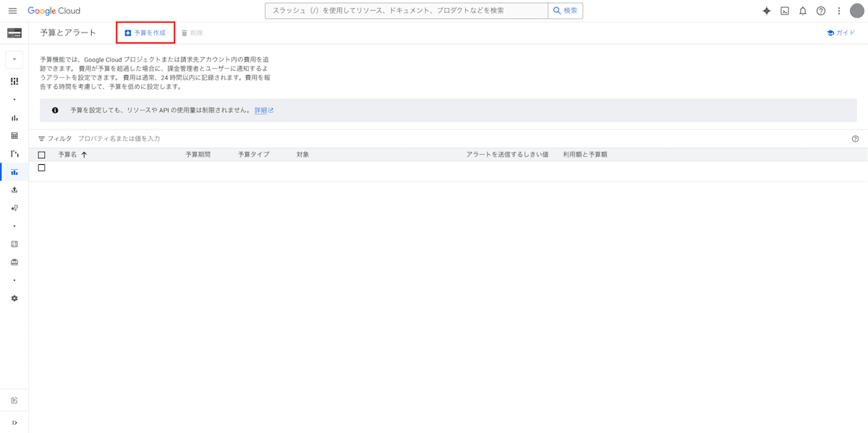Focus the top resource search field
This screenshot has width=868, height=433.
[407, 11]
